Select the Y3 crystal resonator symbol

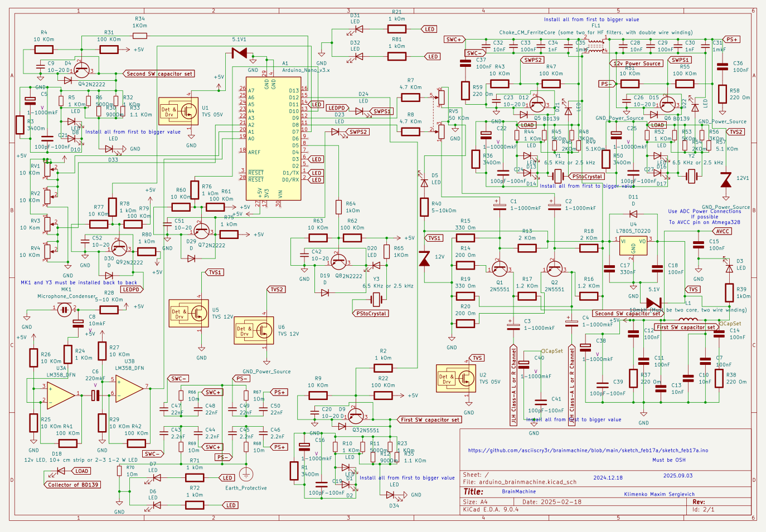[x=376, y=300]
